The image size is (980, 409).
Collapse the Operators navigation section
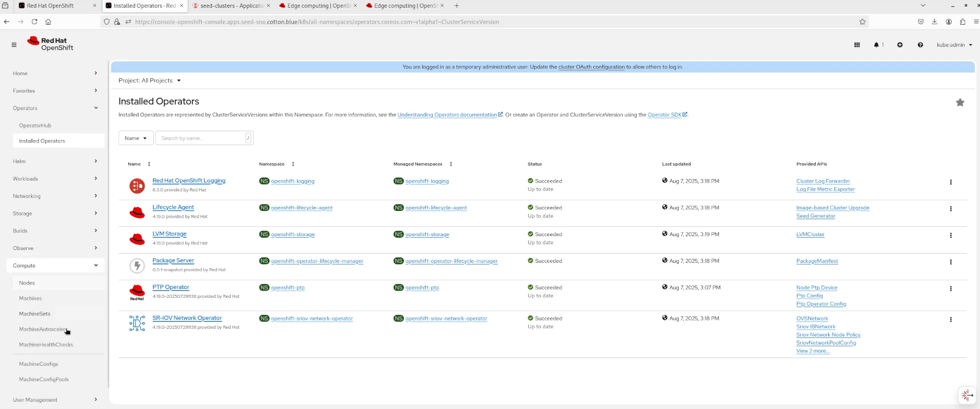(x=55, y=108)
